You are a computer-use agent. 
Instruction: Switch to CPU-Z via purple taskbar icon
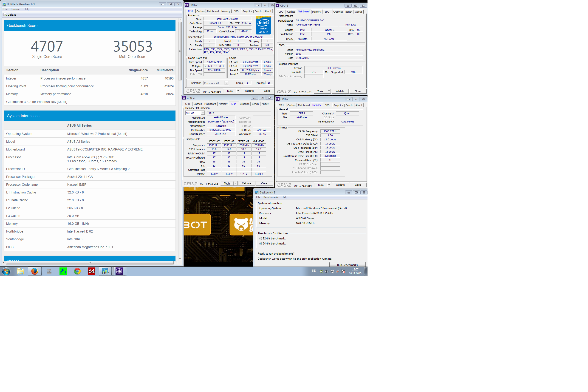[x=119, y=271]
